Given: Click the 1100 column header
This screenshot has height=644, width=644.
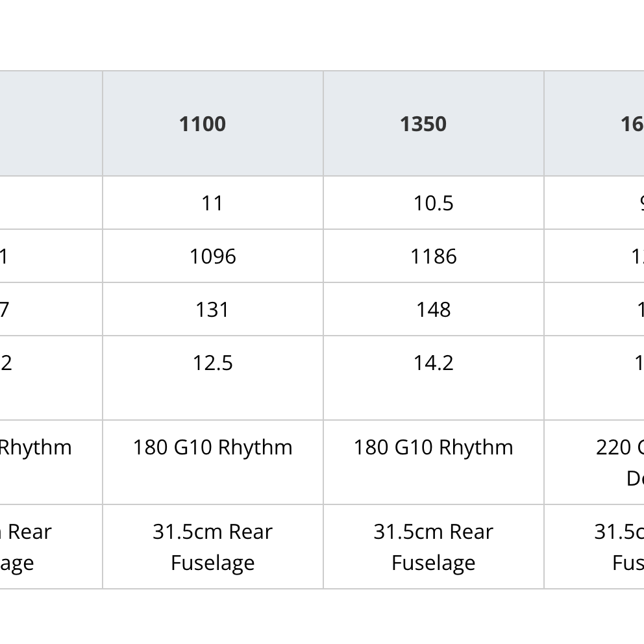Looking at the screenshot, I should 203,123.
